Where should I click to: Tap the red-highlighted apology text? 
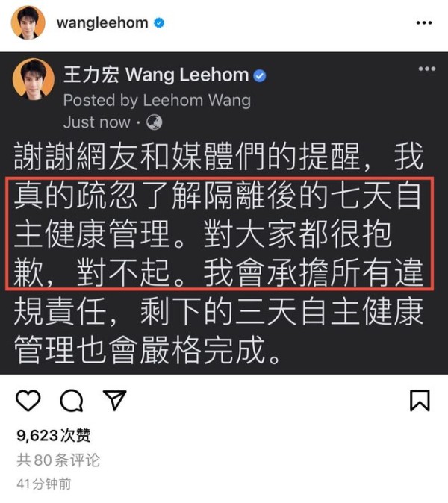click(220, 233)
